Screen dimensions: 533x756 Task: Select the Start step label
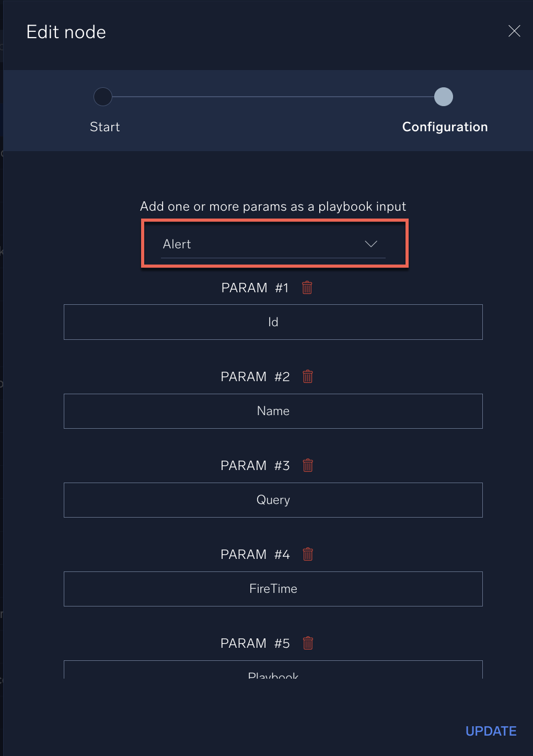point(105,127)
